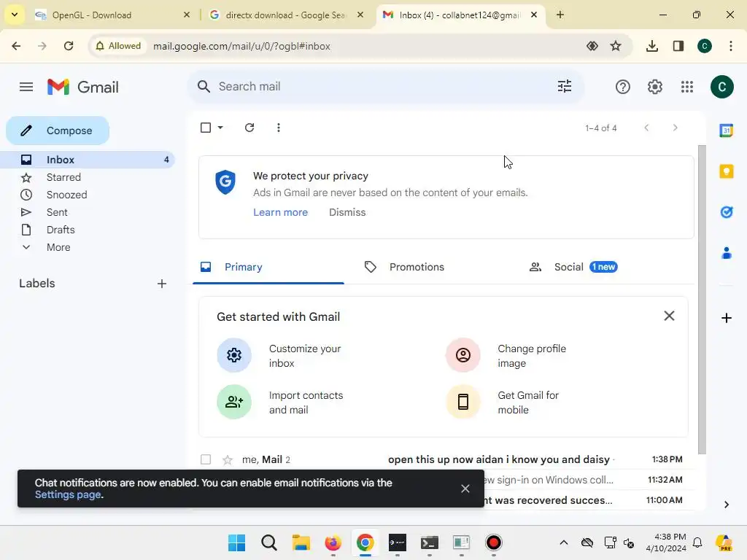Viewport: 747px width, 560px height.
Task: Click the address bar URL
Action: pos(241,46)
